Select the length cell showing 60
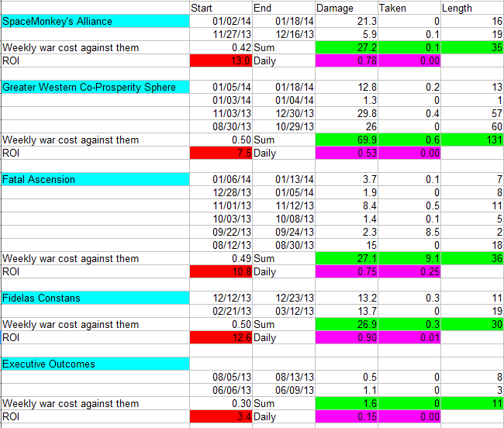The width and height of the screenshot is (504, 428). pos(472,126)
